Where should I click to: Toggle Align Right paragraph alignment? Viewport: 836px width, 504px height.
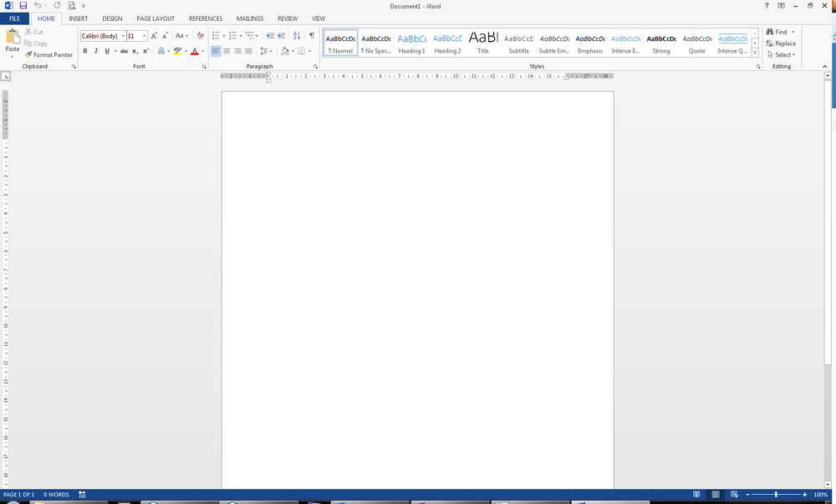pos(237,51)
